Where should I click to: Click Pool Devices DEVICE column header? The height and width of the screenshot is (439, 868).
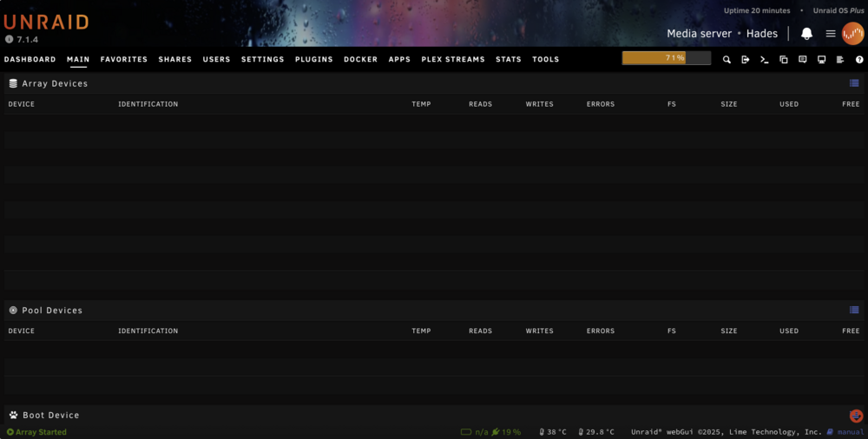(x=21, y=331)
